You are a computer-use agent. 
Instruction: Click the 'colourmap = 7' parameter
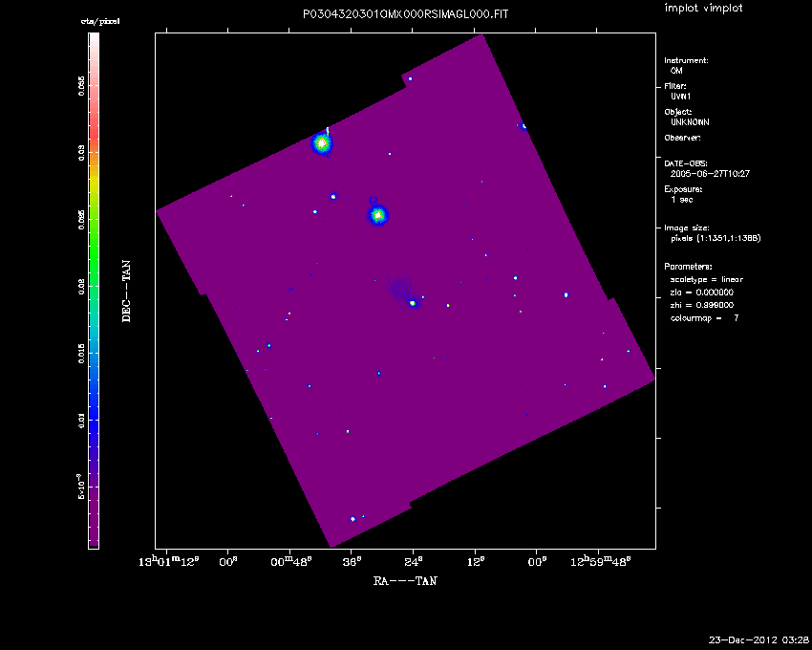pos(704,318)
